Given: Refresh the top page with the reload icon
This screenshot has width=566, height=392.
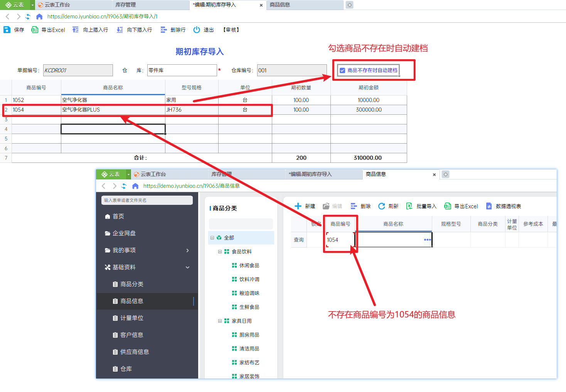Looking at the screenshot, I should pyautogui.click(x=28, y=17).
